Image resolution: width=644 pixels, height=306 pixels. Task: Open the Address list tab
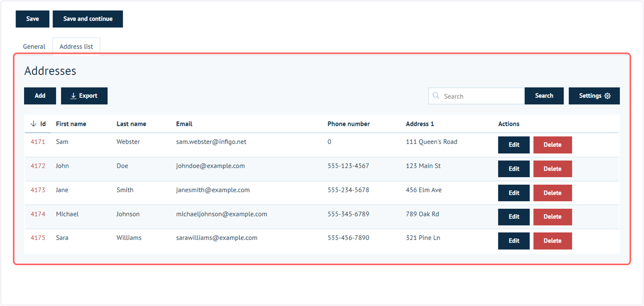76,47
